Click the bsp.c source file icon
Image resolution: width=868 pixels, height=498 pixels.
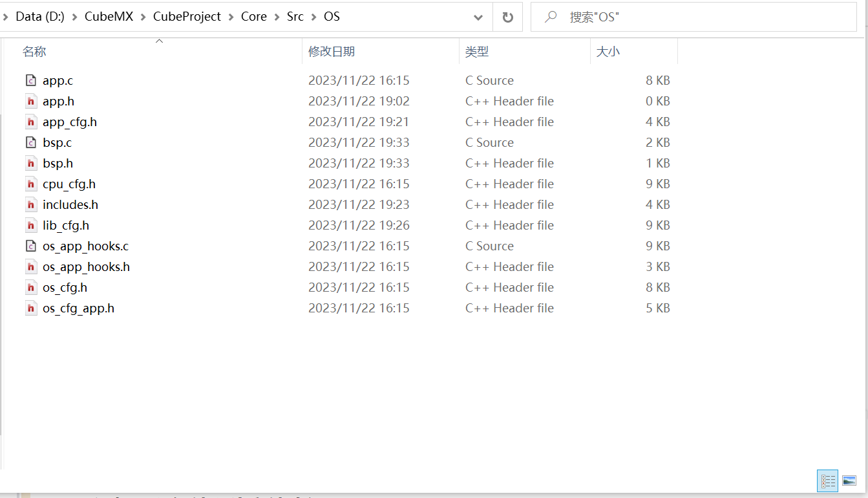(x=30, y=142)
